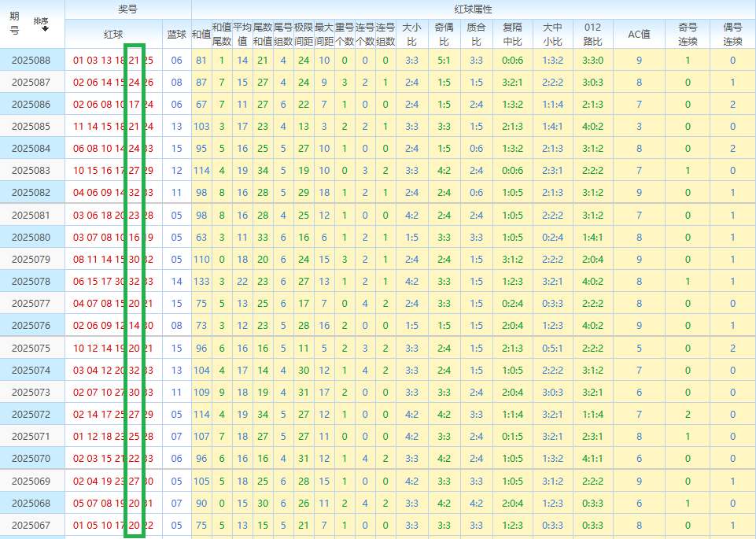Select period number 2025083
Screen dimensions: 756x539
(31, 170)
